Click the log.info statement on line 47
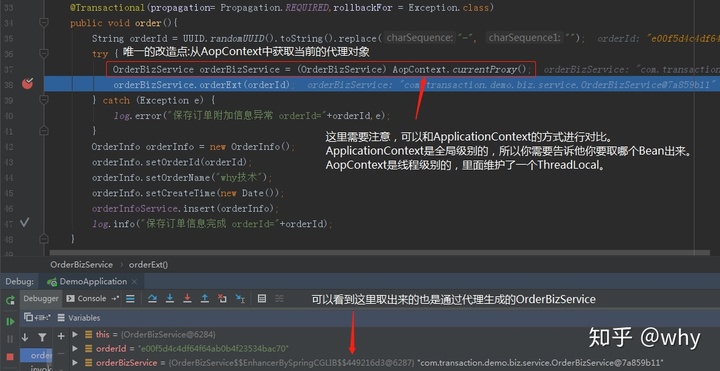720x371 pixels. [x=212, y=224]
